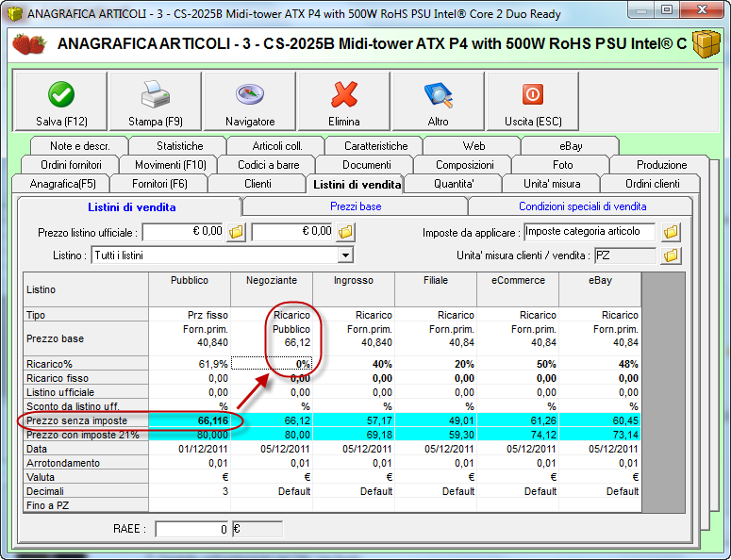Click the strawberry logo in header
This screenshot has width=731, height=560.
29,43
